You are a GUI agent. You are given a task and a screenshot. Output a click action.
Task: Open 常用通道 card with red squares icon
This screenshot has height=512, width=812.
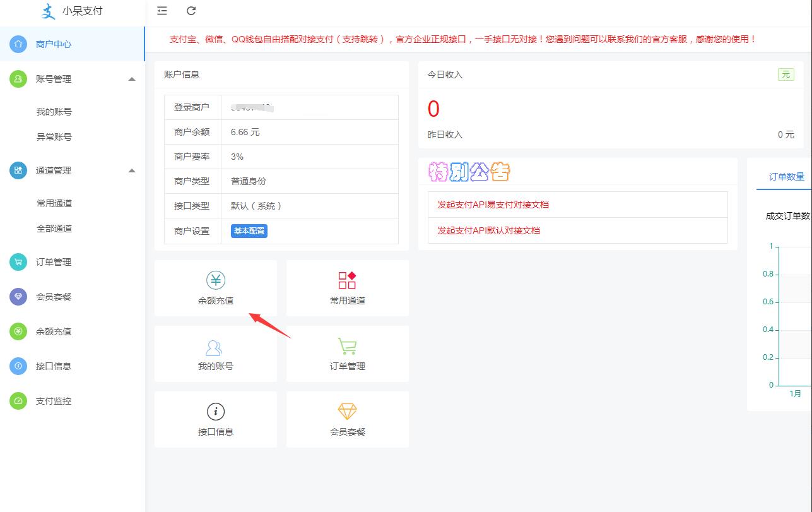coord(348,288)
